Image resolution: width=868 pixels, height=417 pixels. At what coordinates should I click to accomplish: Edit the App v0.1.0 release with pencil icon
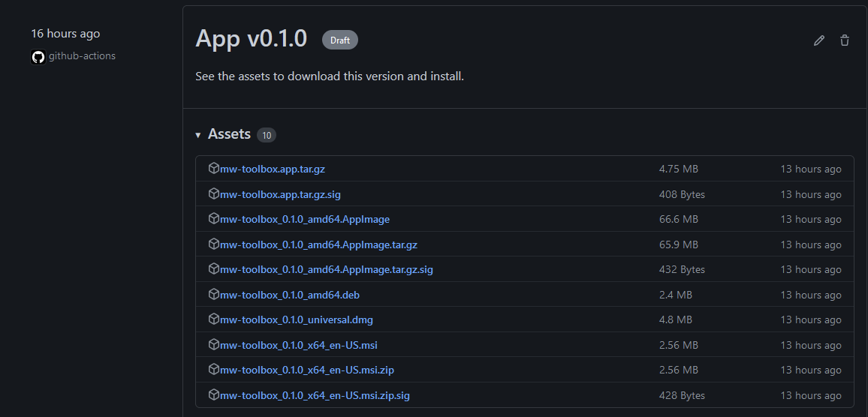818,40
